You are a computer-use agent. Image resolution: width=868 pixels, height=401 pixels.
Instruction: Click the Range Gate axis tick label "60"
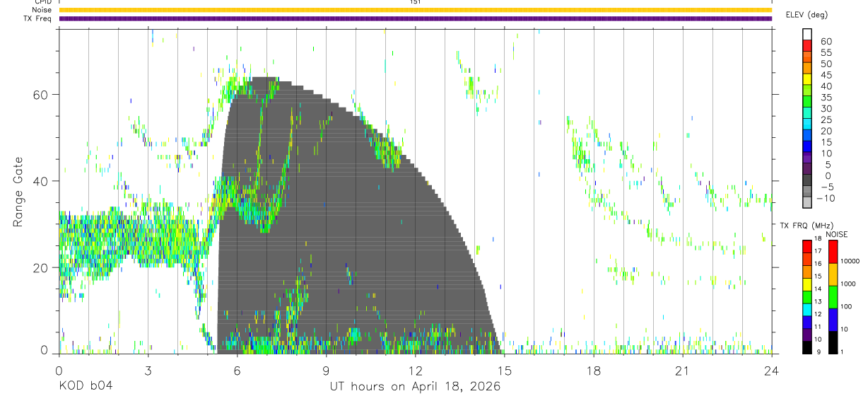[x=41, y=94]
